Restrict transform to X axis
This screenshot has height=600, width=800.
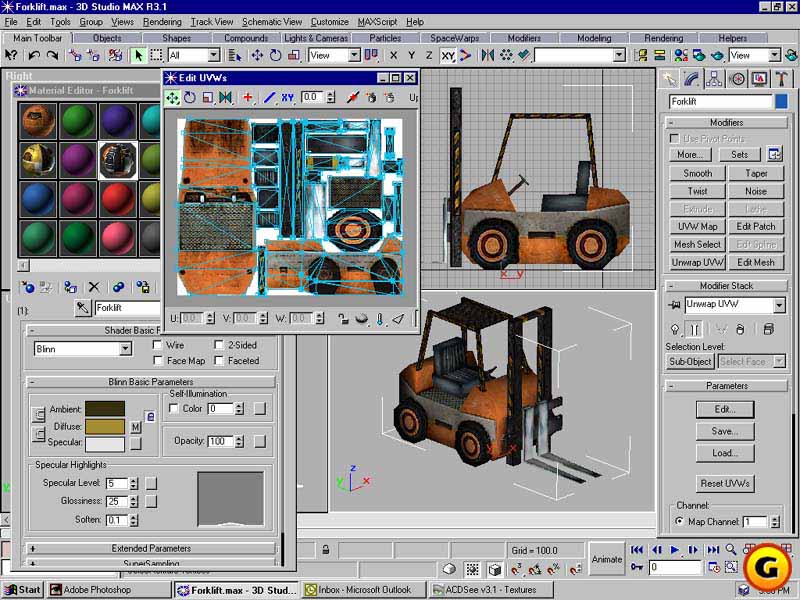pyautogui.click(x=393, y=56)
